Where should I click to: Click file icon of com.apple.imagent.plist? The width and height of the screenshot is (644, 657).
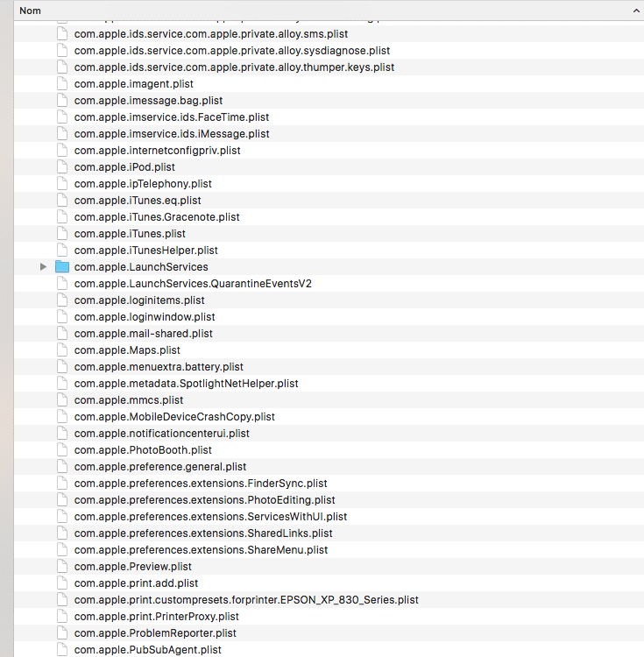62,84
